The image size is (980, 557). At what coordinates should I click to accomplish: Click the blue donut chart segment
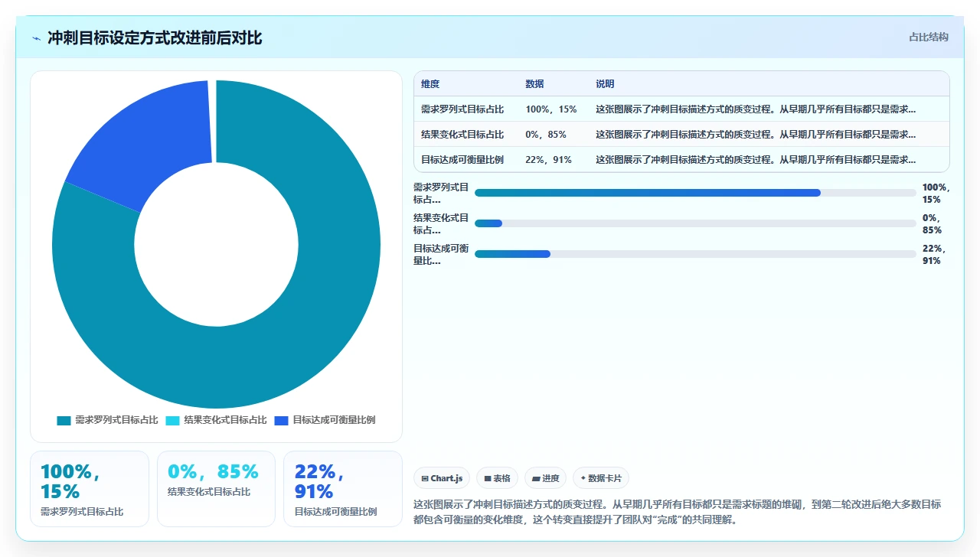point(153,138)
